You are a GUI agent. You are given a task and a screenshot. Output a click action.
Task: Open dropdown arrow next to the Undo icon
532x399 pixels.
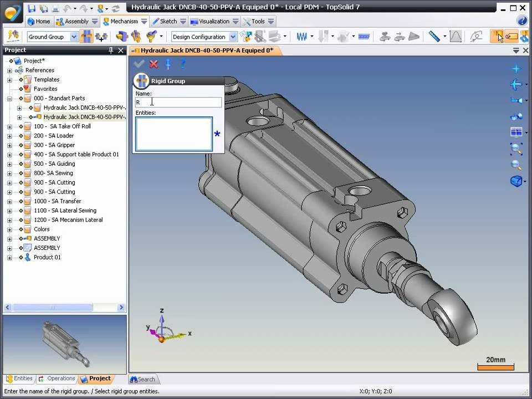[75, 8]
